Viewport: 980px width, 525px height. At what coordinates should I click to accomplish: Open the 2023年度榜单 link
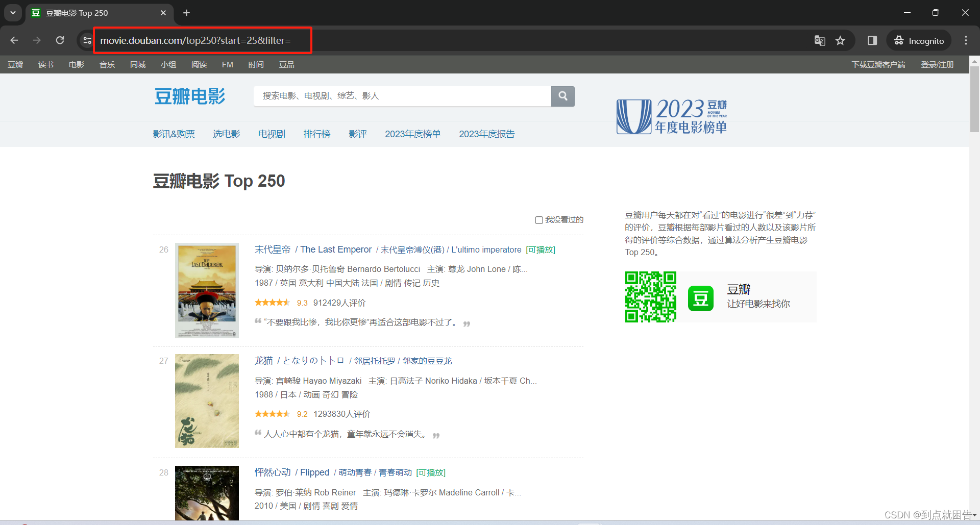413,134
